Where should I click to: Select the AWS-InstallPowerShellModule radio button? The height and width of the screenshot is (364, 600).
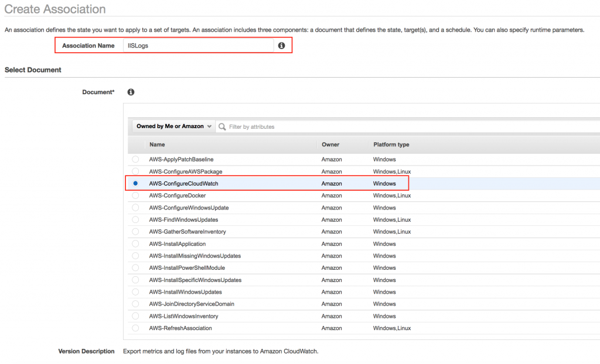click(x=135, y=267)
